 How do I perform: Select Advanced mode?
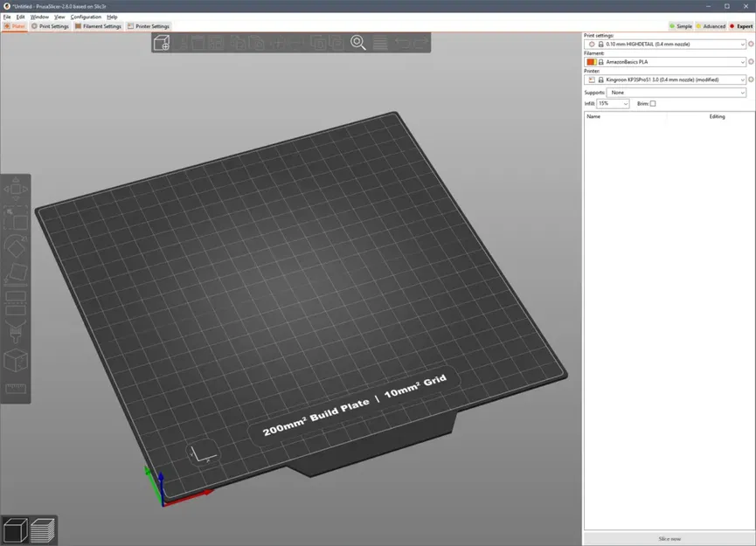711,26
